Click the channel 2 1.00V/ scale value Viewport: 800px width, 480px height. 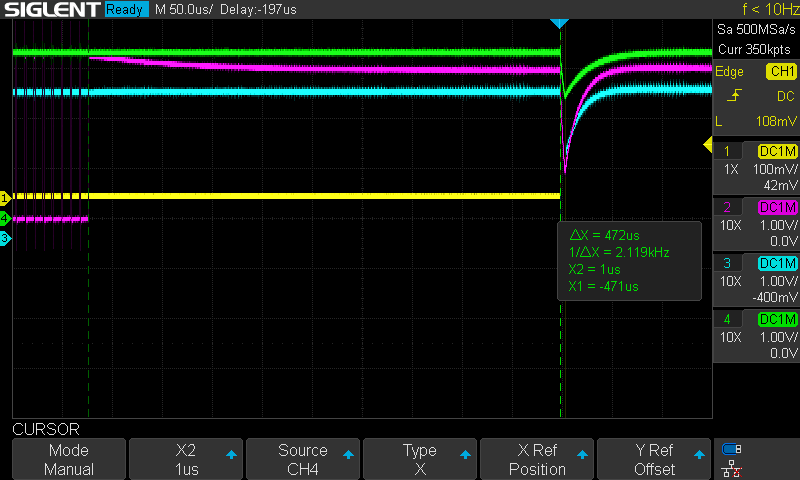(778, 225)
